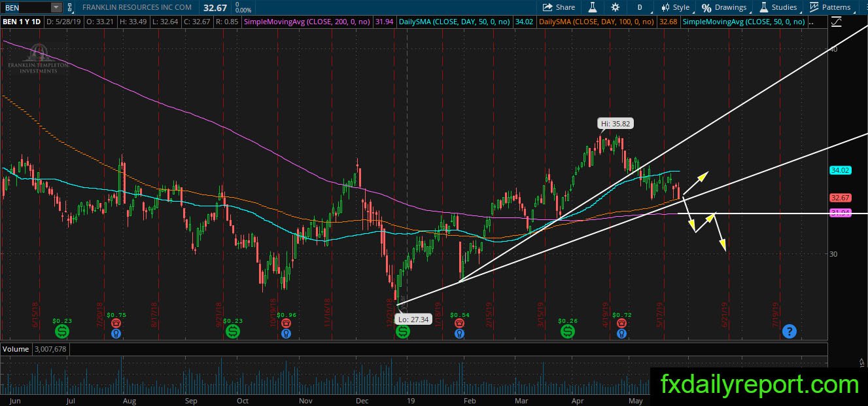Click the Hi: 35.82 price bubble
The height and width of the screenshot is (406, 868).
[616, 123]
